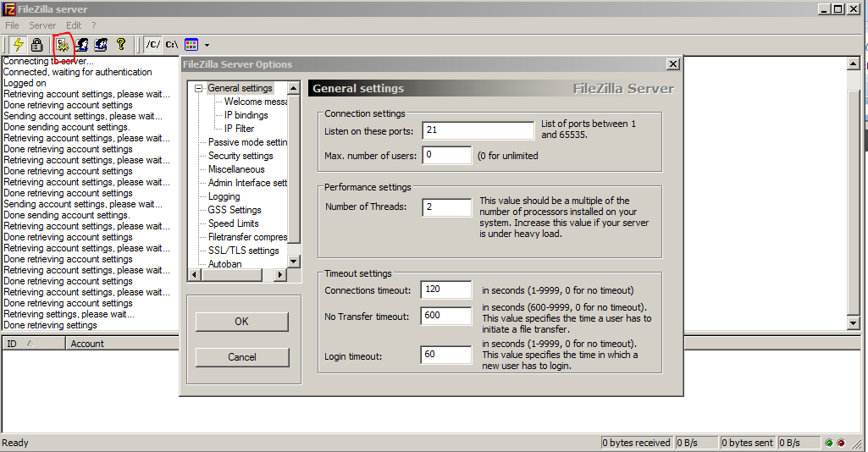Open Security settings page
This screenshot has height=452, width=868.
click(x=240, y=156)
